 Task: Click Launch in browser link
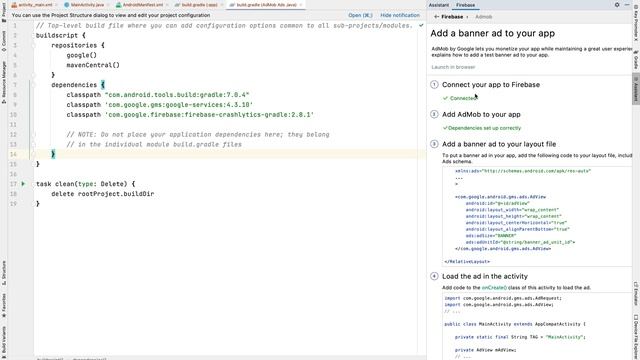click(x=453, y=67)
